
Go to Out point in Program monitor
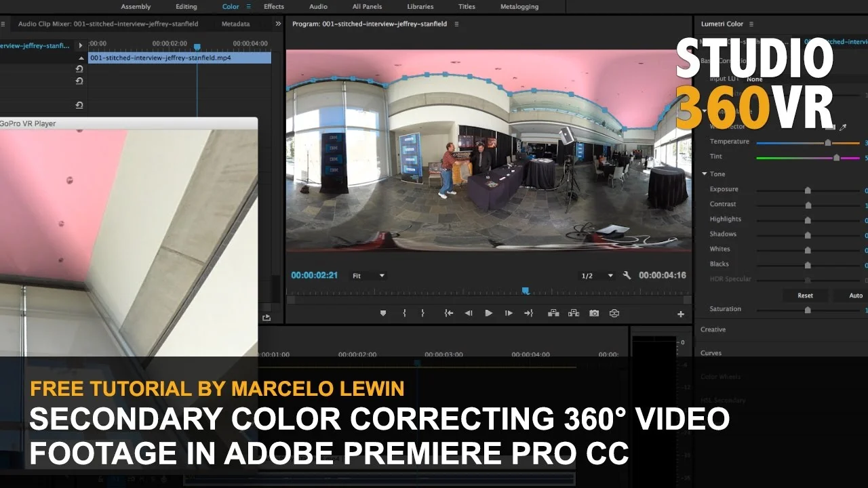point(529,313)
